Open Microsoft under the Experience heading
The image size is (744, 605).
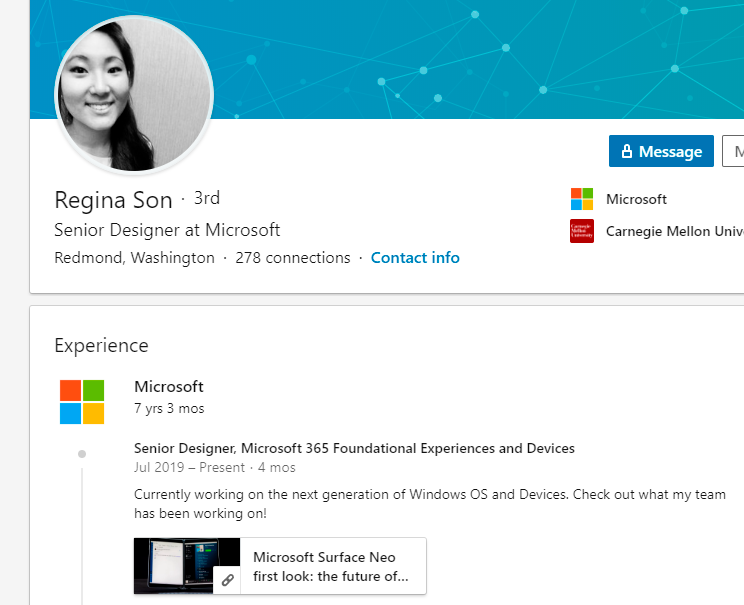[169, 387]
